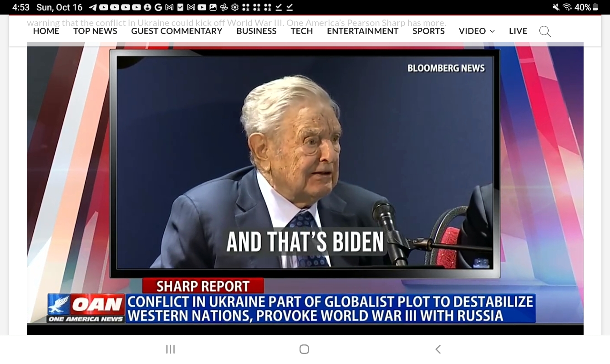Open the LIVE stream link
This screenshot has height=364, width=610.
[518, 31]
